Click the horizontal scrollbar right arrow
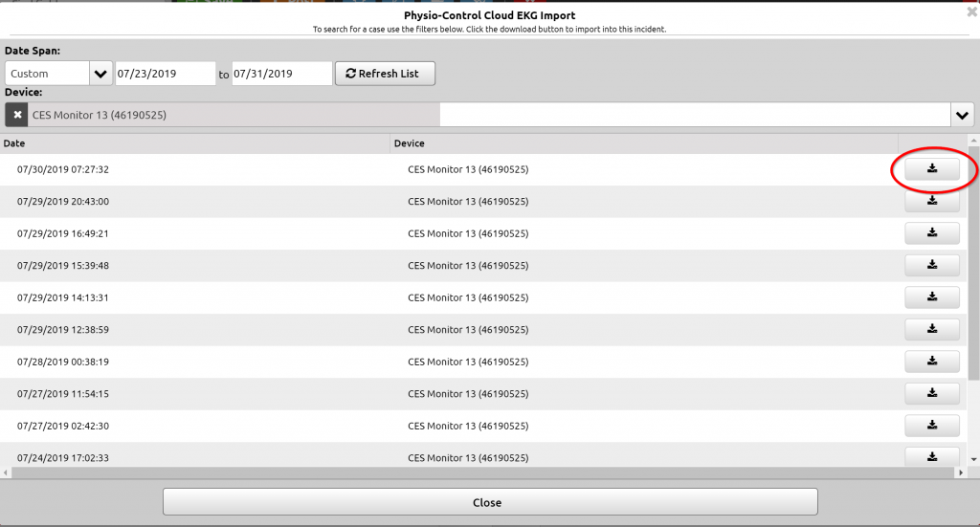Image resolution: width=980 pixels, height=527 pixels. [x=961, y=472]
